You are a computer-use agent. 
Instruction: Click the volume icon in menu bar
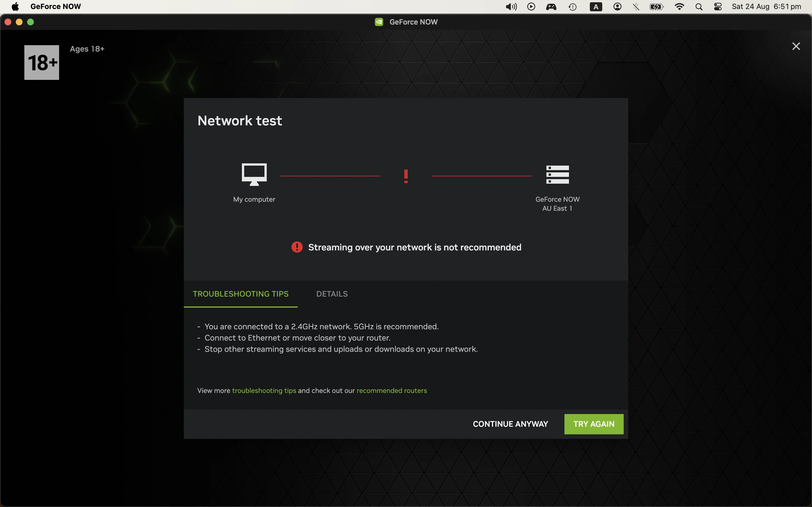[511, 7]
